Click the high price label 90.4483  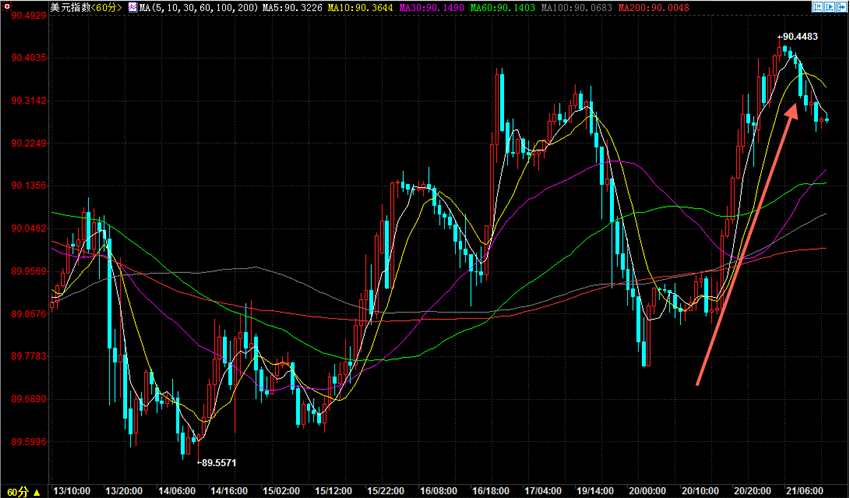[x=797, y=36]
